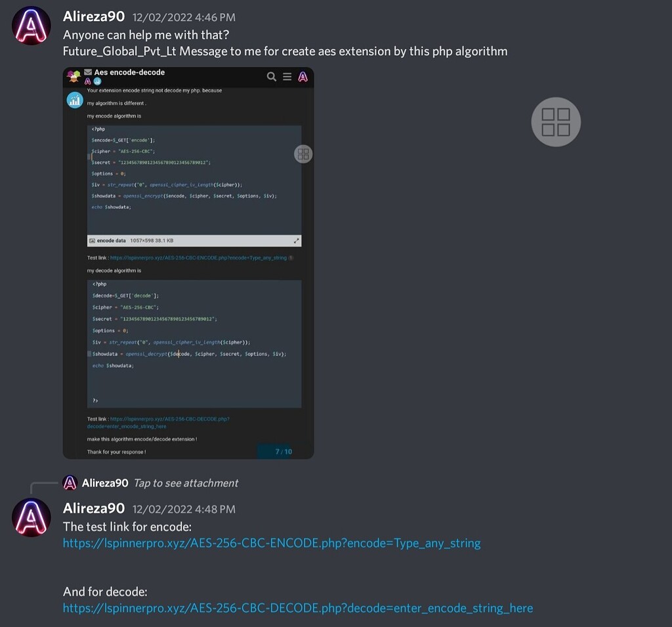Open the hamburger menu in the chat header

(x=287, y=76)
